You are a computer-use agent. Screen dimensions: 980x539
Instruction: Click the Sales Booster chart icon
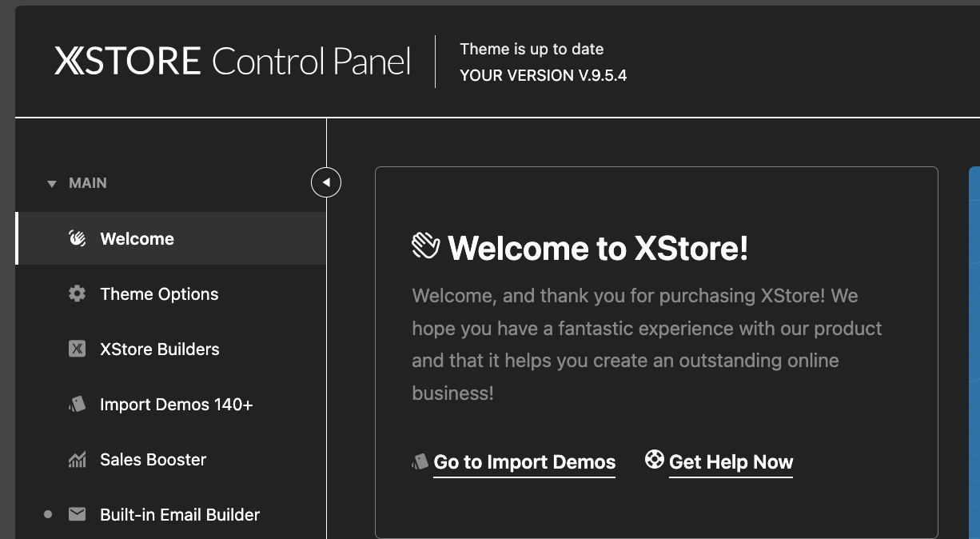(x=77, y=460)
